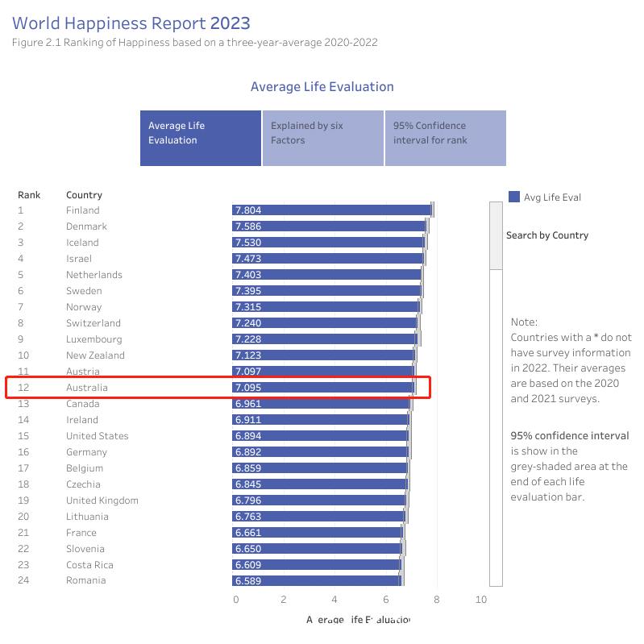Screen dimensions: 644x644
Task: Select Denmark in the country list
Action: [x=86, y=226]
